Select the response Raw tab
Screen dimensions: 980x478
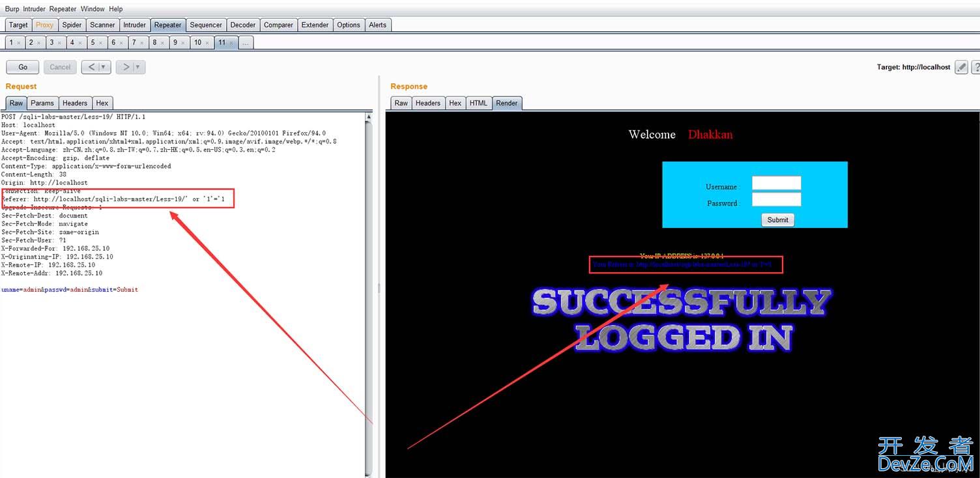[x=401, y=103]
